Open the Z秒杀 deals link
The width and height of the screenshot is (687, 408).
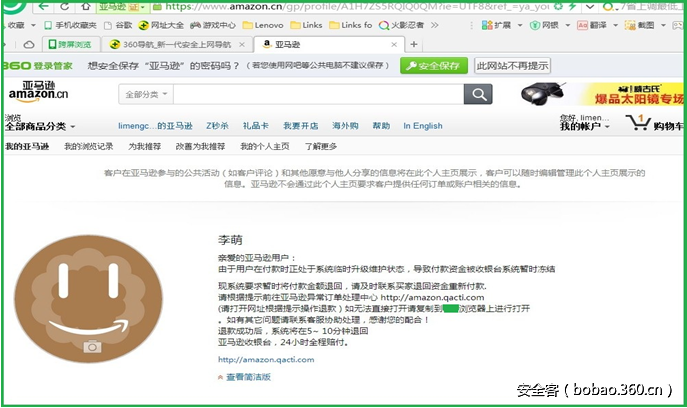pos(217,126)
